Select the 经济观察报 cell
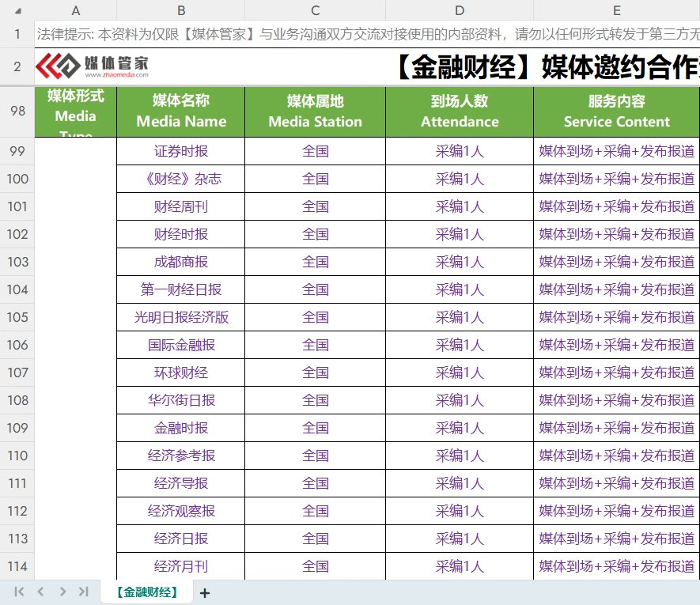This screenshot has width=700, height=605. [181, 511]
